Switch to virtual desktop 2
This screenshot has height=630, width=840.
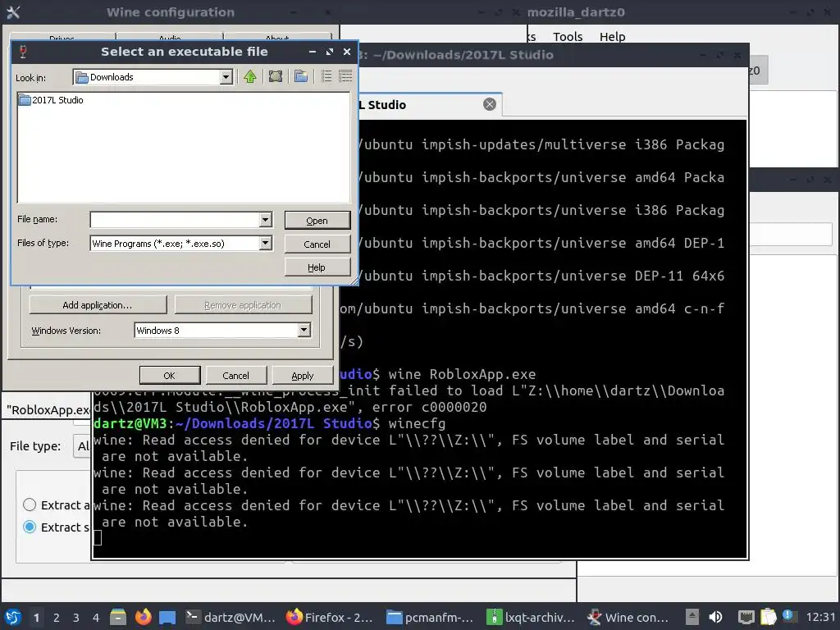coord(57,618)
